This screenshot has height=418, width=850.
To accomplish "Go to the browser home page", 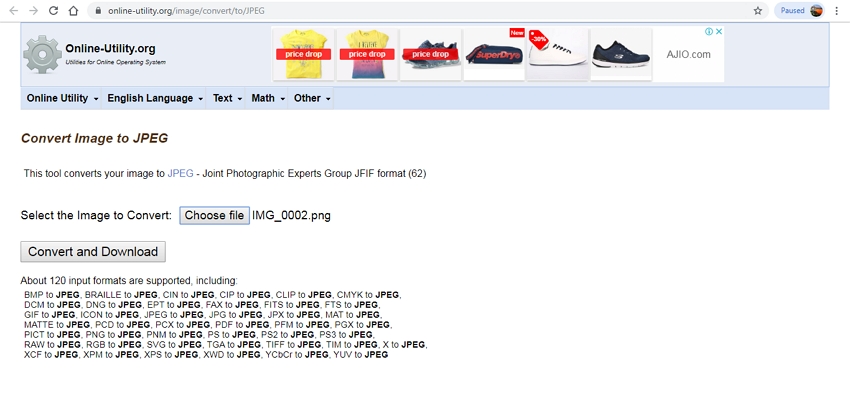I will (74, 11).
